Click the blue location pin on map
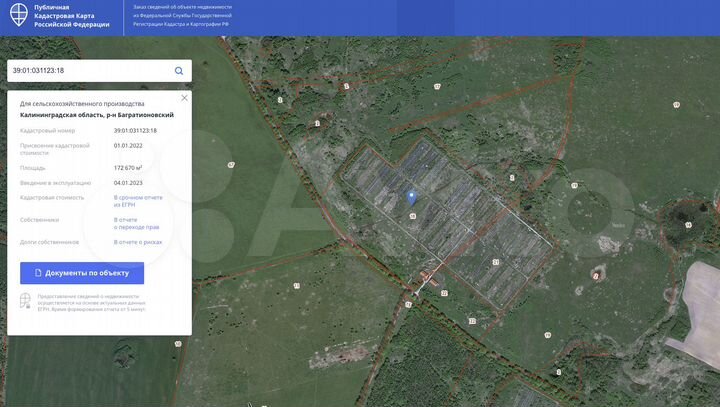 [412, 198]
